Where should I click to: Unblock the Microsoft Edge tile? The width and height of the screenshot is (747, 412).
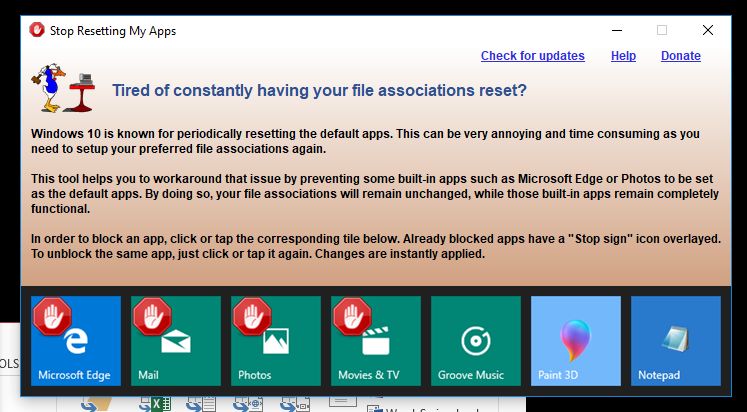(x=76, y=341)
